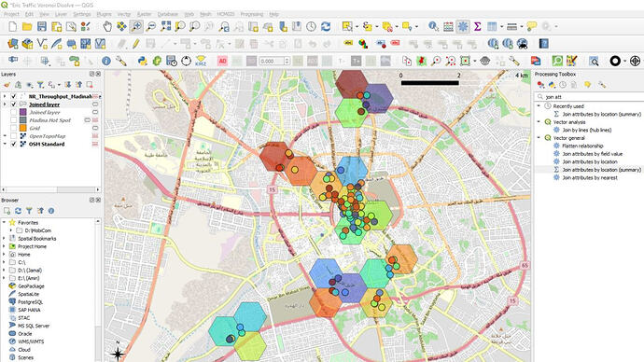Expand Spatial Bookmarks in Browser

(x=5, y=239)
